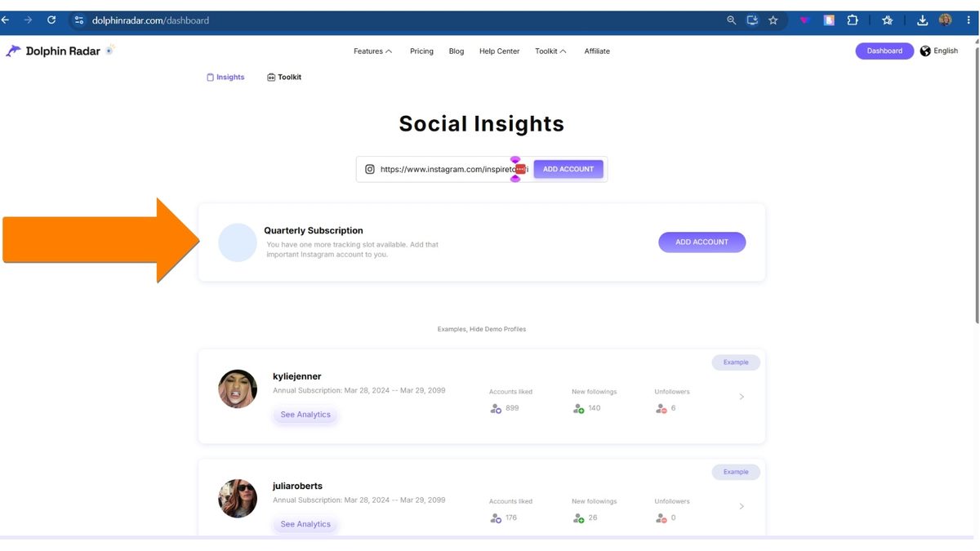Viewport: 980px width, 551px height.
Task: Install app via the monitor download icon
Action: click(752, 20)
